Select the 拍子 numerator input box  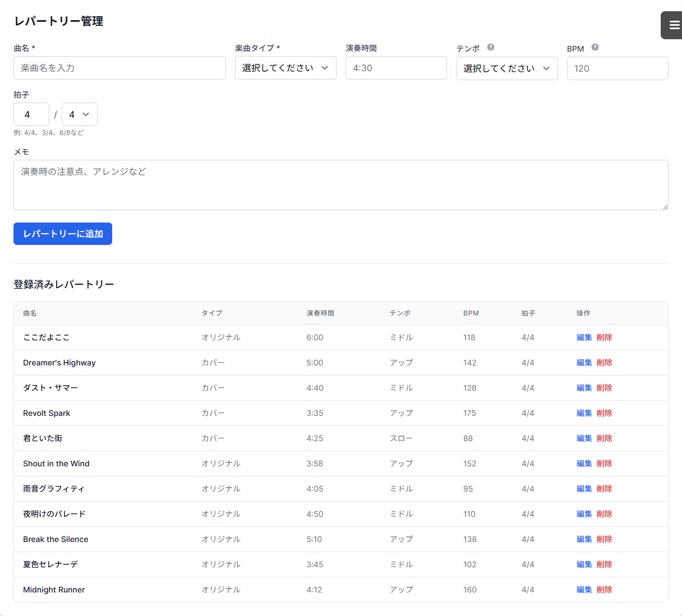click(x=31, y=114)
